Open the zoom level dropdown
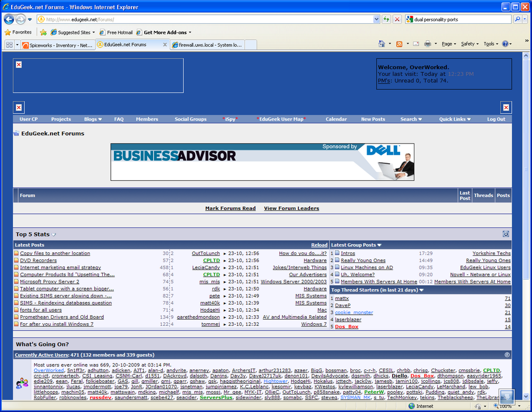Viewport: 532px width, 412px height. pyautogui.click(x=519, y=406)
